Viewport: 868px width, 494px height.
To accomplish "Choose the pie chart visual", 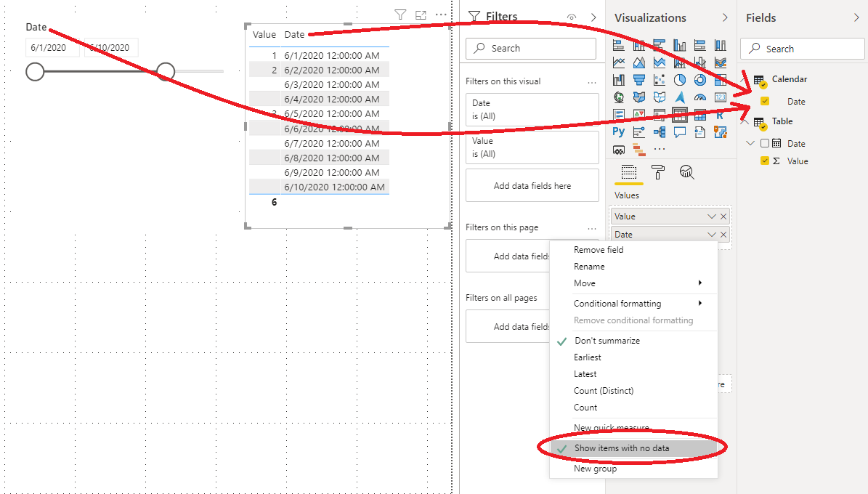I will tap(680, 80).
